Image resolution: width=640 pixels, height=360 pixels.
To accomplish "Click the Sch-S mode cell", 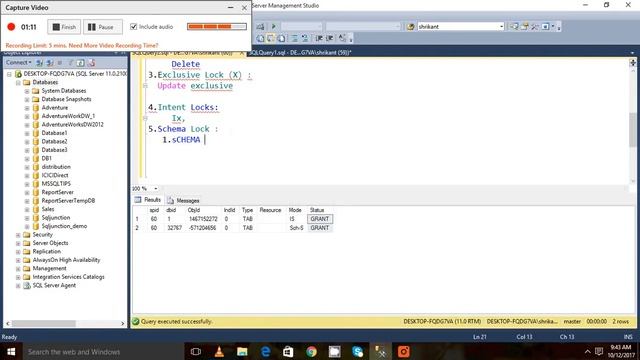I will point(296,228).
